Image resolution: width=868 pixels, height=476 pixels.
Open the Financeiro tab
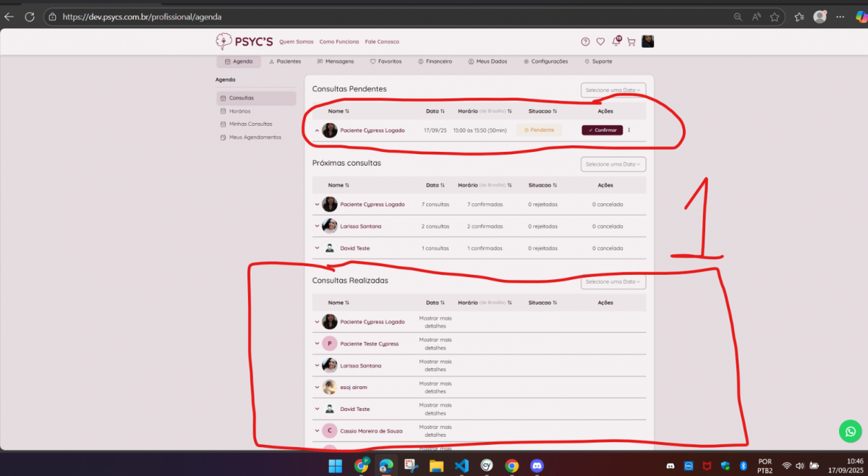(435, 61)
